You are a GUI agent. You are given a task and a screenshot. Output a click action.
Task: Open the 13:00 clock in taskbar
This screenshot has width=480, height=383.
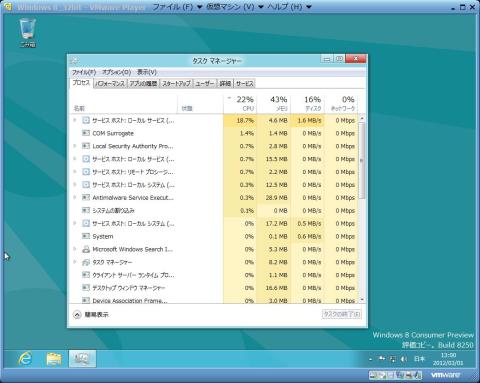point(448,359)
